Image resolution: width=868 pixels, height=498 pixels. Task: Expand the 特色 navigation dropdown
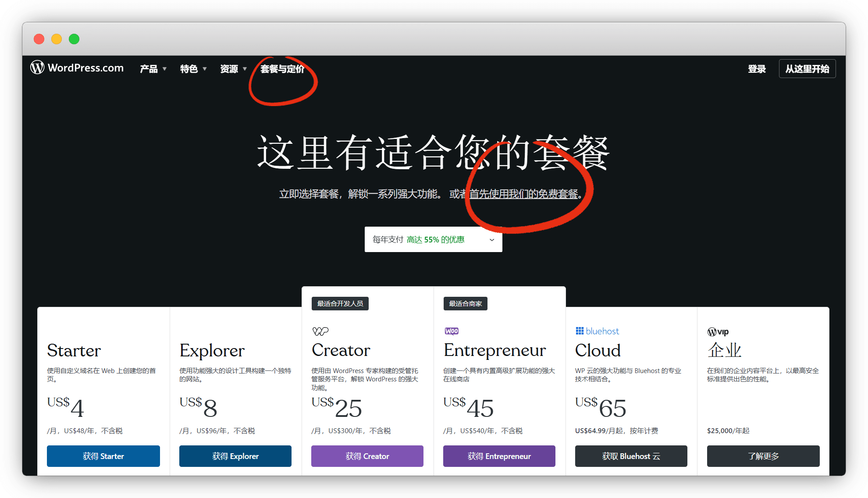tap(193, 69)
